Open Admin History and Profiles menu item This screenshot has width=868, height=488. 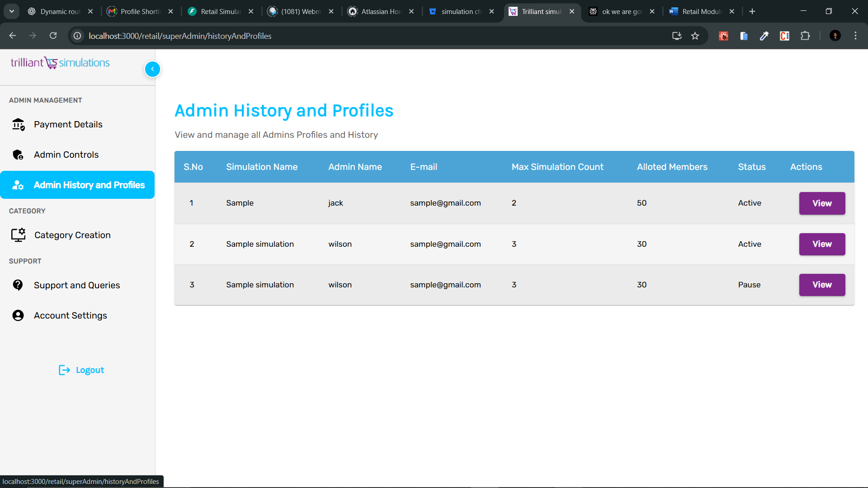click(77, 185)
